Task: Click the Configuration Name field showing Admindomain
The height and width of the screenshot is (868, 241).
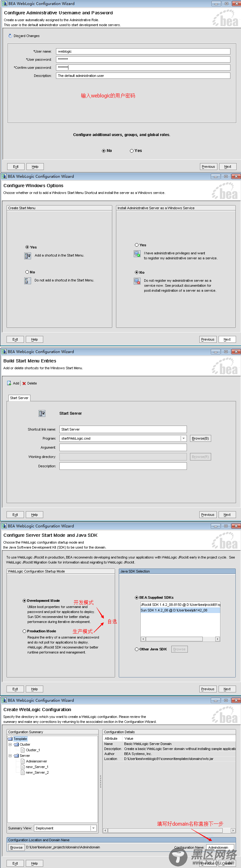Action: (x=220, y=847)
